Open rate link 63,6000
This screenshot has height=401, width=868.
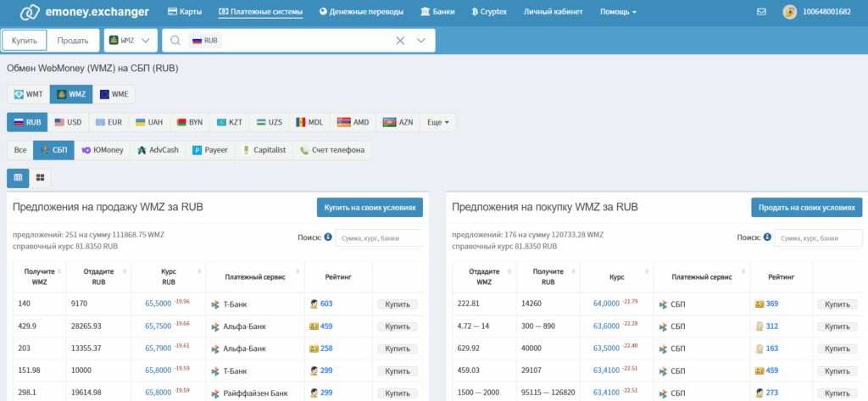(x=606, y=326)
